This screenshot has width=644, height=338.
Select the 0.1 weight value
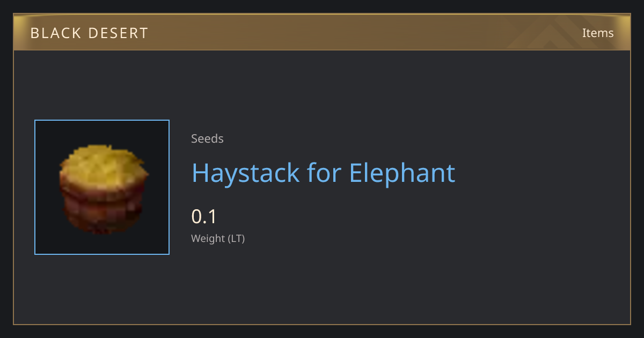pyautogui.click(x=204, y=217)
